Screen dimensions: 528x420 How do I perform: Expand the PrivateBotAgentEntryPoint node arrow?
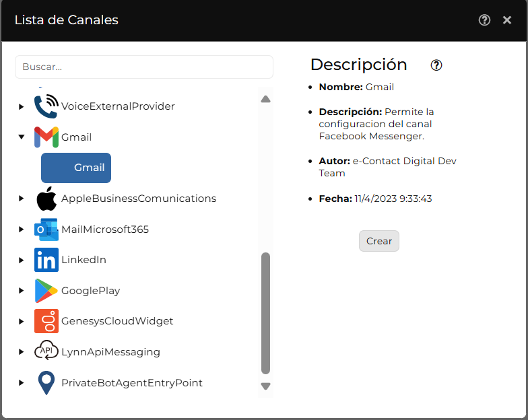click(x=22, y=383)
